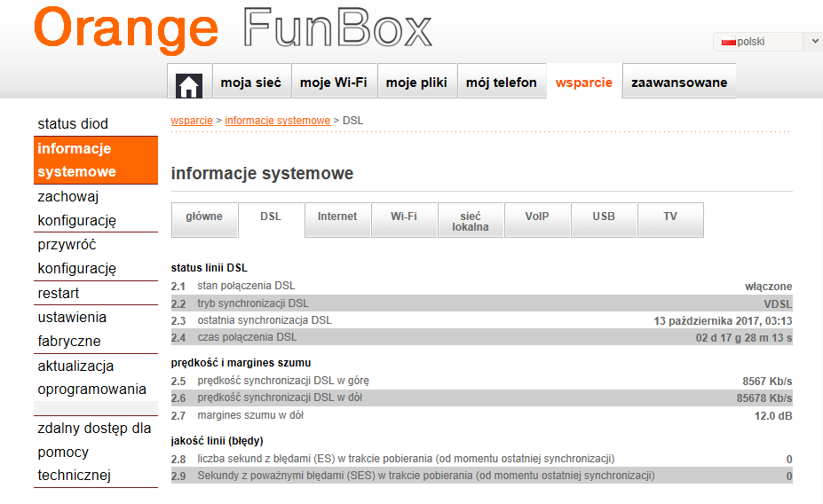Click restart in the sidebar
The width and height of the screenshot is (823, 504).
tap(96, 293)
